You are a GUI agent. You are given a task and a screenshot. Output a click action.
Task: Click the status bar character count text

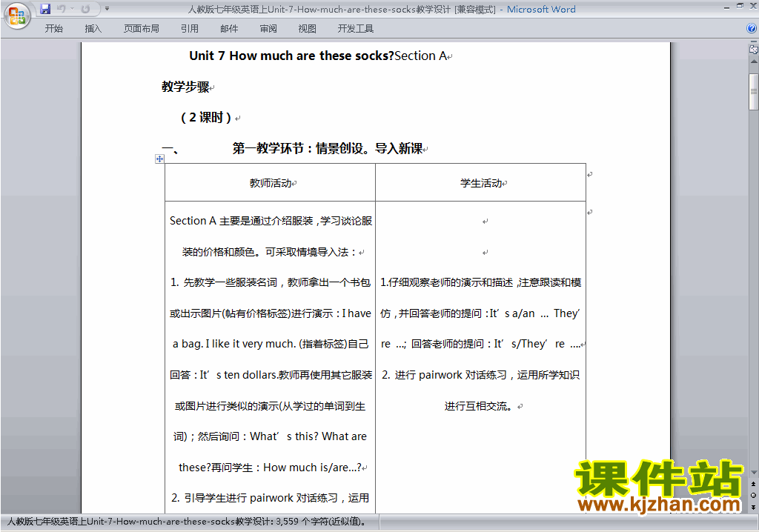(x=187, y=522)
